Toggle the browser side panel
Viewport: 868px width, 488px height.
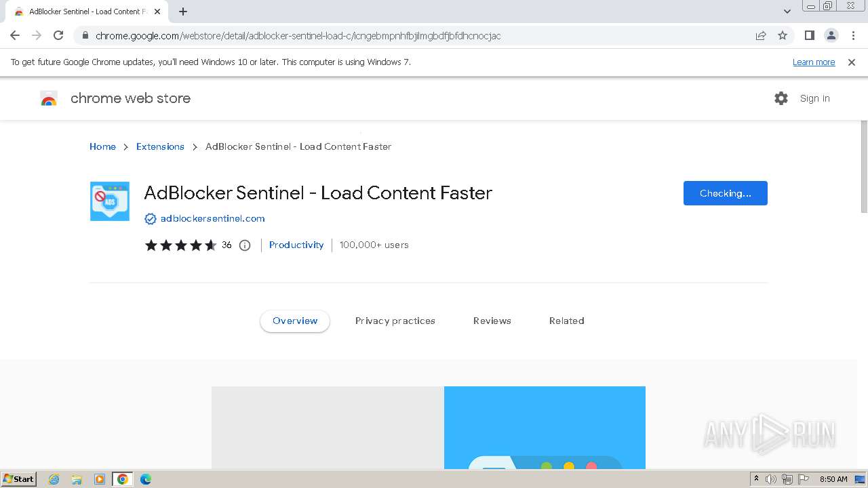[x=809, y=35]
